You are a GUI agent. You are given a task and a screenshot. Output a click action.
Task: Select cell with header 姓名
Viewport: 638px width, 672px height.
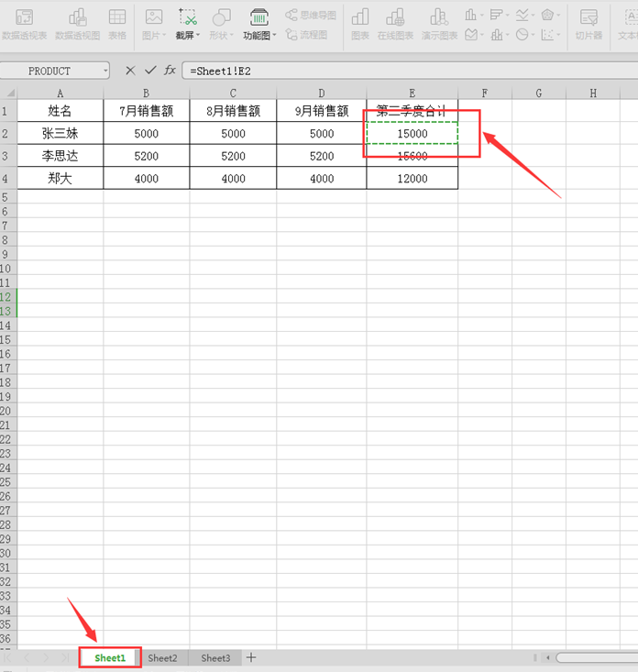point(60,111)
